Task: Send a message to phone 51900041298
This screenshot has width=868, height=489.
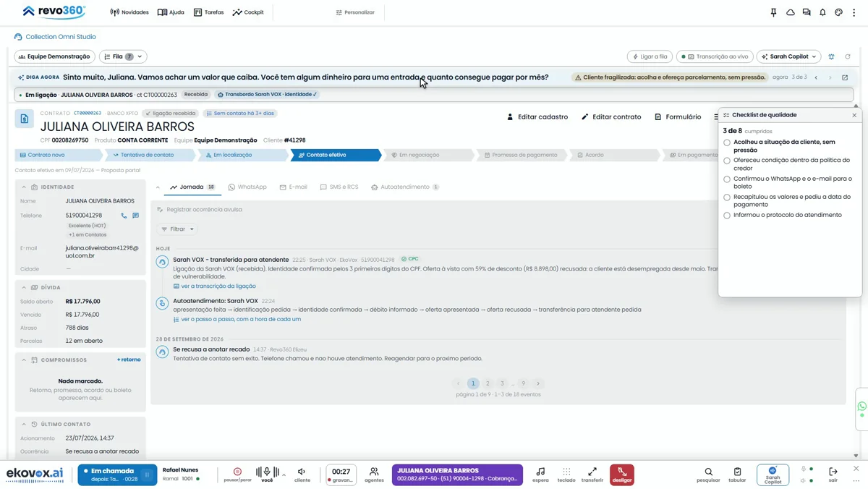Action: pos(135,216)
